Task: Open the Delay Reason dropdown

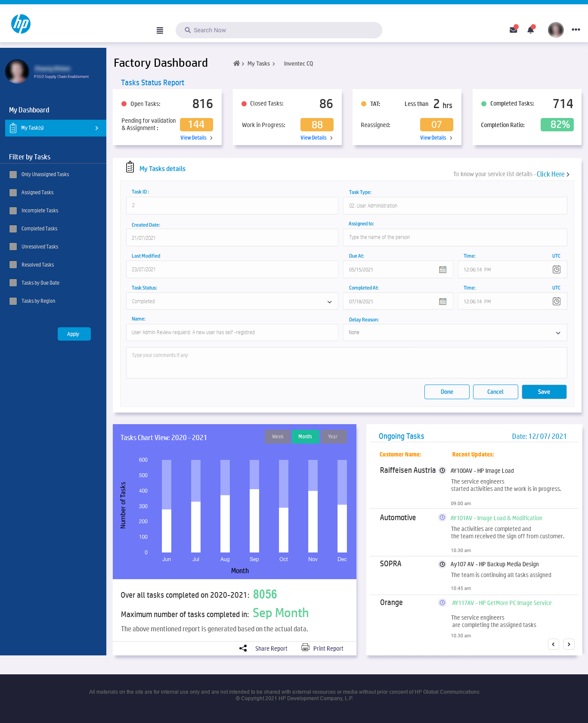Action: tap(455, 332)
